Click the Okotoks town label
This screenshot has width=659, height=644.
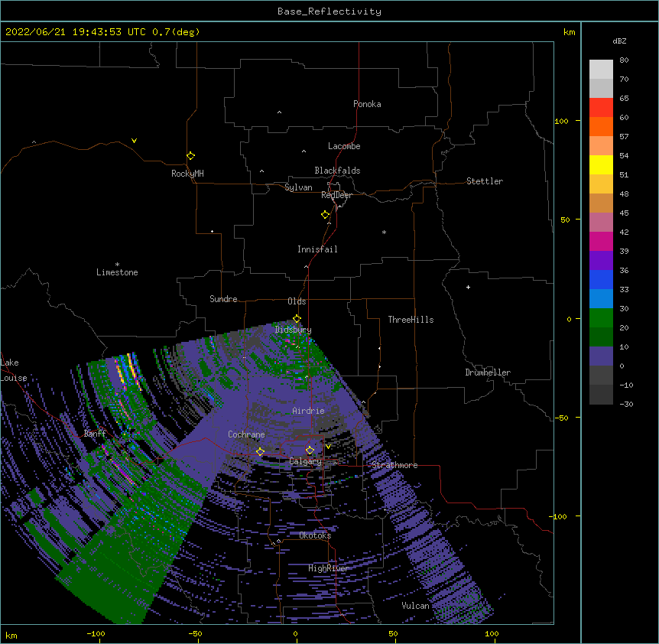pyautogui.click(x=315, y=535)
